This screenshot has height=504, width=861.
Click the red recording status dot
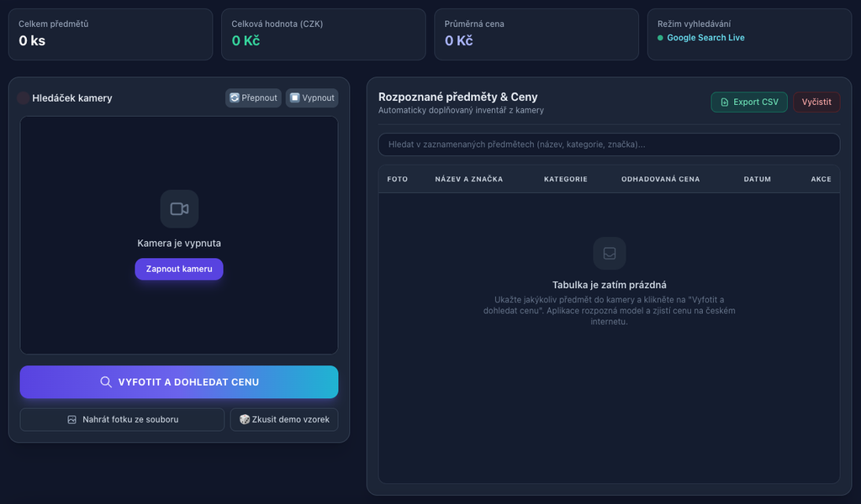point(23,98)
